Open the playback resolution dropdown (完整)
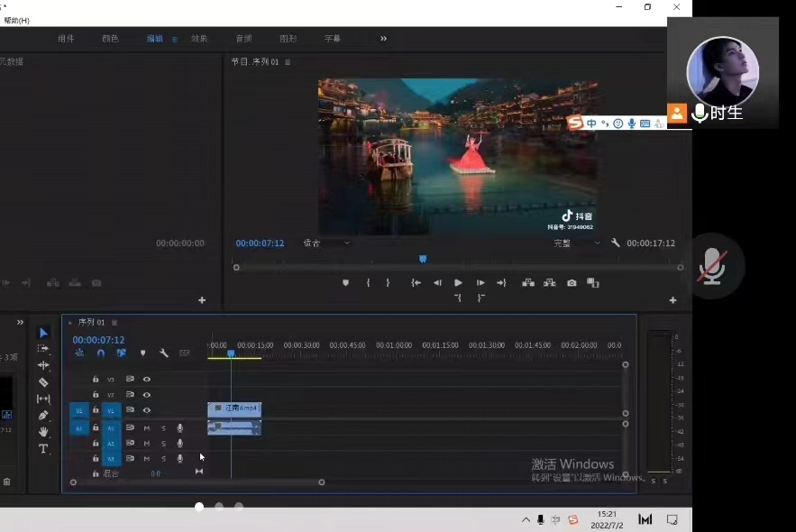The height and width of the screenshot is (532, 796). (x=577, y=243)
